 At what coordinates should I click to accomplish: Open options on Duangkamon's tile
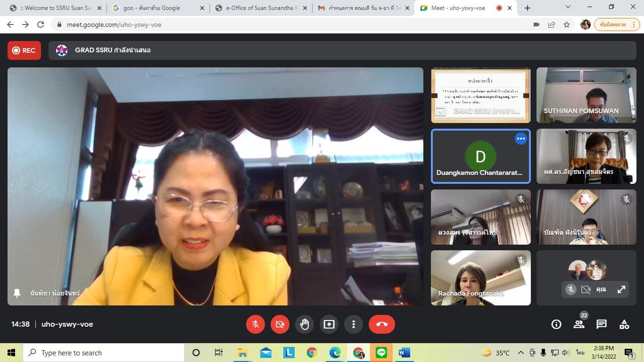click(520, 139)
